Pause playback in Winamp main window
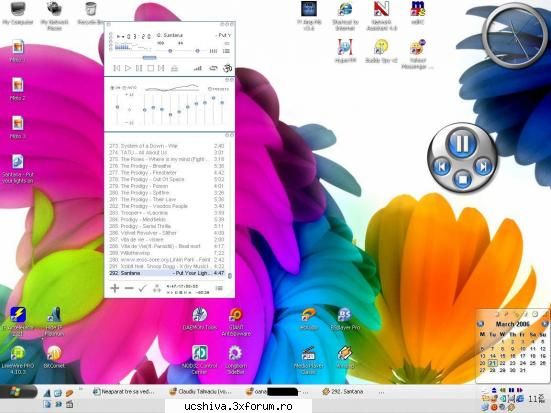 click(x=139, y=68)
